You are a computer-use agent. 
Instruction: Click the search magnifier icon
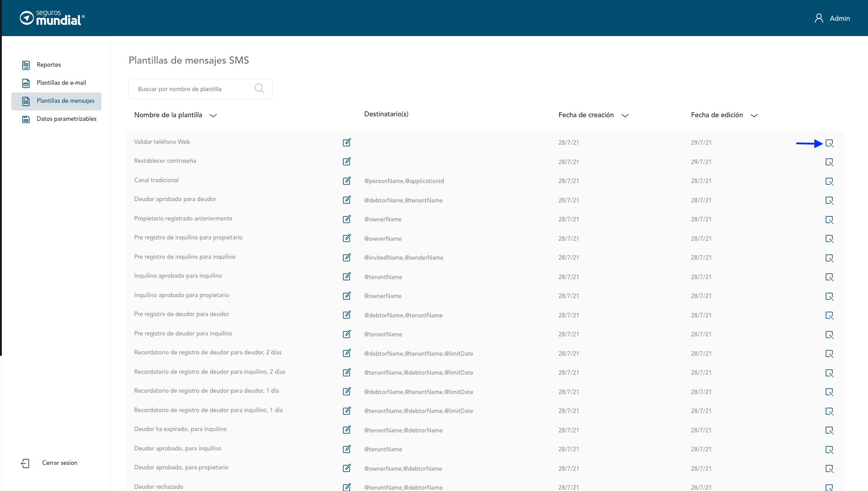(259, 88)
